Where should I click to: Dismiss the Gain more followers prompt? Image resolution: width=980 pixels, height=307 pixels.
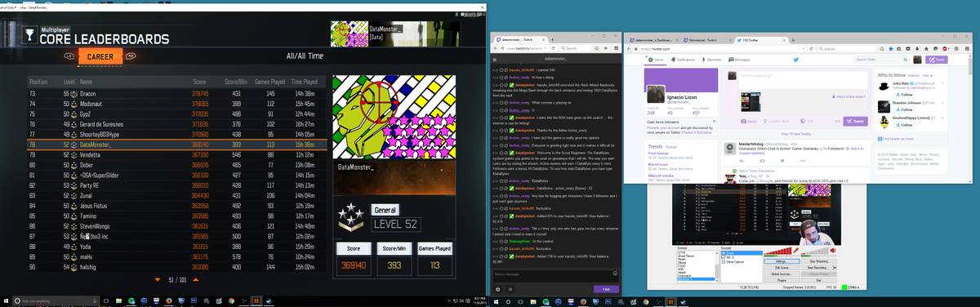click(x=714, y=121)
